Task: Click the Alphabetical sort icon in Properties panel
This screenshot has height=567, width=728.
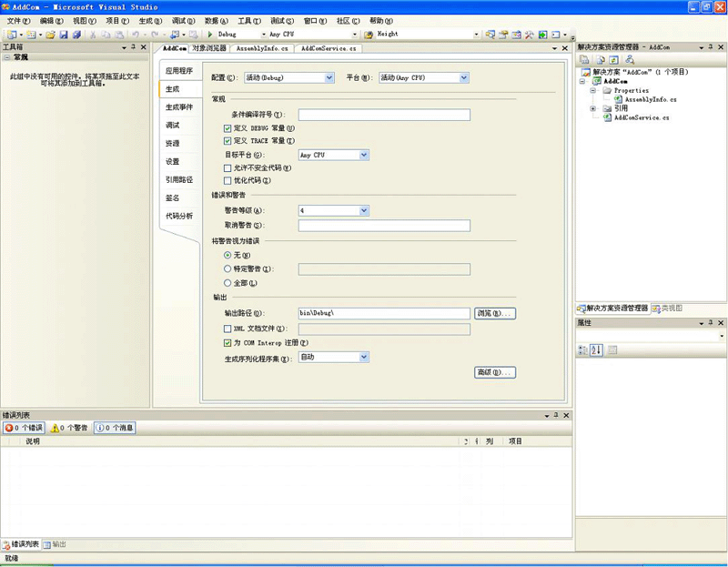Action: 597,350
